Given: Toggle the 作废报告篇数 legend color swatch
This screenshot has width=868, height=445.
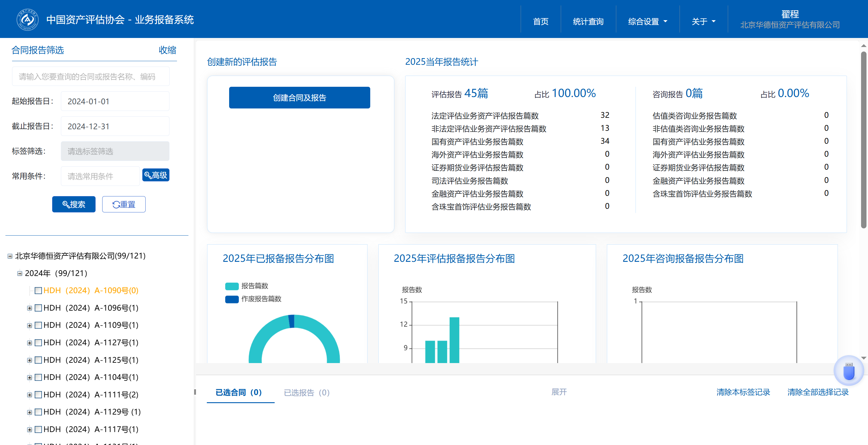Looking at the screenshot, I should tap(232, 299).
